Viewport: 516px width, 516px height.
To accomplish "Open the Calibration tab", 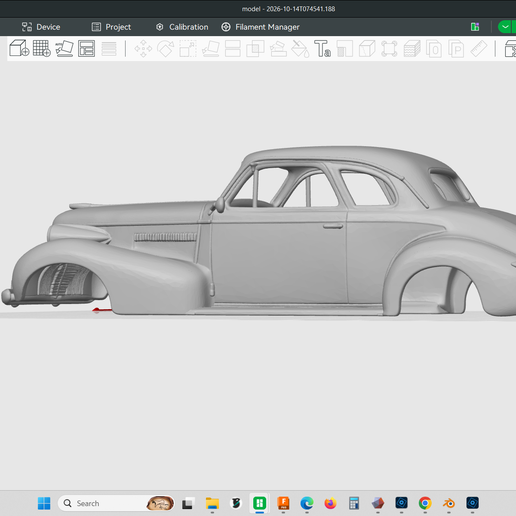I will [x=182, y=27].
